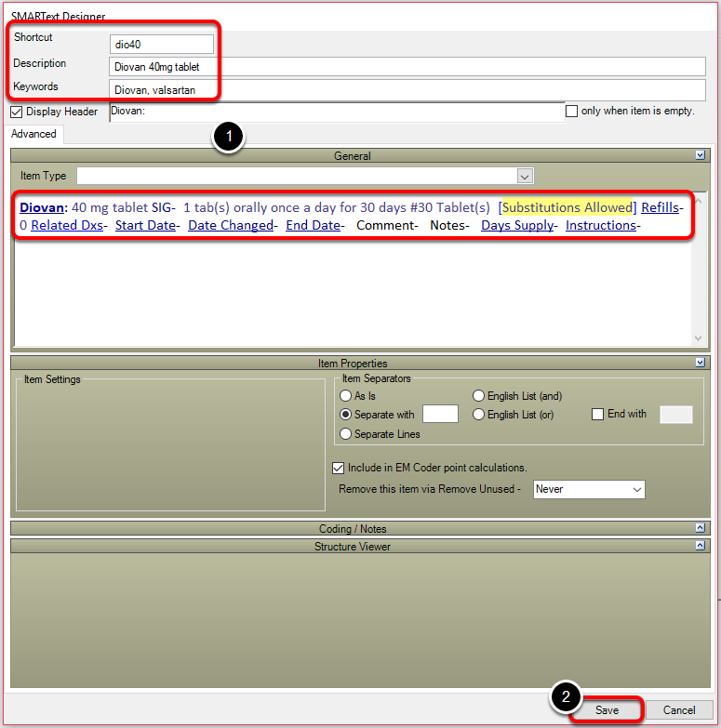Select the Separate Lines radio button
The height and width of the screenshot is (728, 721).
pyautogui.click(x=345, y=433)
